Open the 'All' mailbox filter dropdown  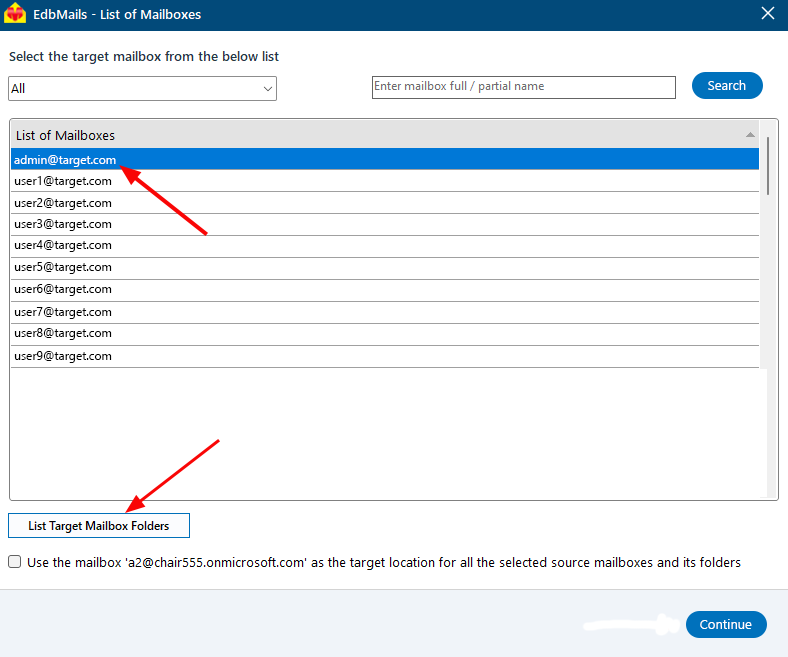(x=142, y=89)
